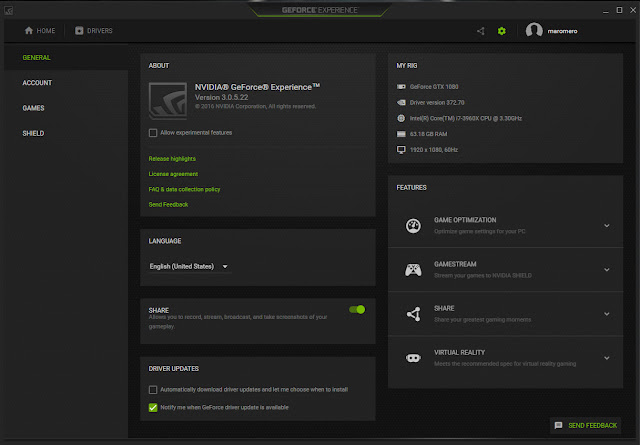Open the License agreement link
640x445 pixels.
coord(173,174)
